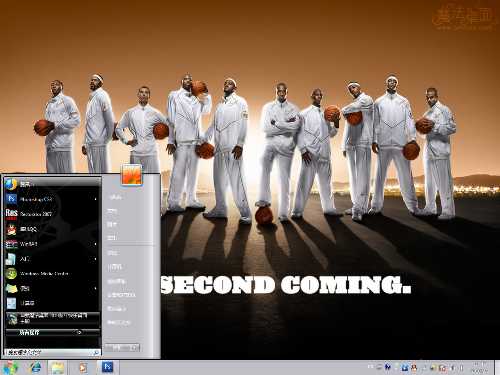Show All Programs (所有程序) list
This screenshot has width=500, height=375.
coord(52,332)
